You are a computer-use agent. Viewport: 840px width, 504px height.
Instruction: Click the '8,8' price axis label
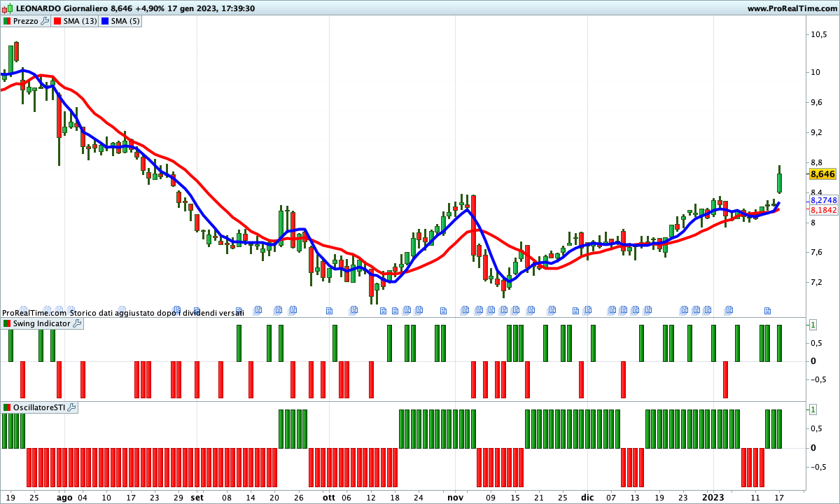point(818,162)
